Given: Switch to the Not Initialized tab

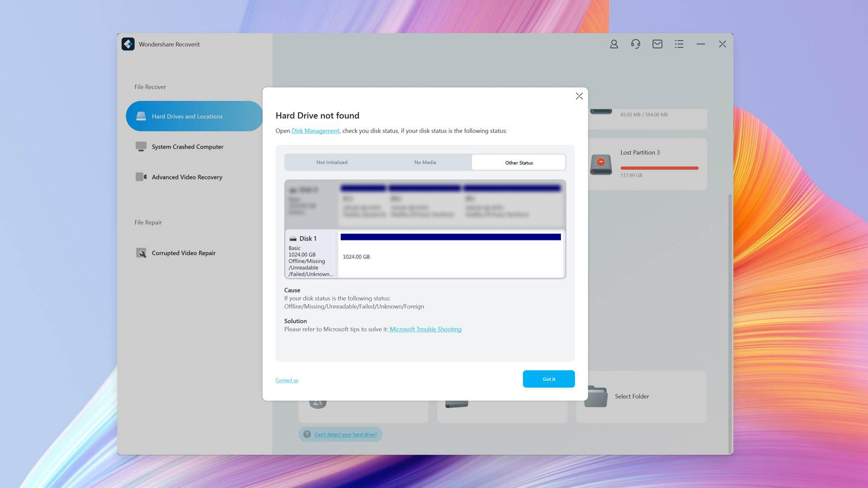Looking at the screenshot, I should click(332, 162).
